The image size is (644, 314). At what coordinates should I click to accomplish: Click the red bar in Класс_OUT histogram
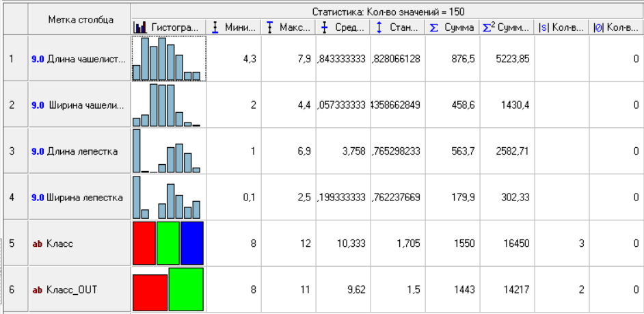coord(150,293)
